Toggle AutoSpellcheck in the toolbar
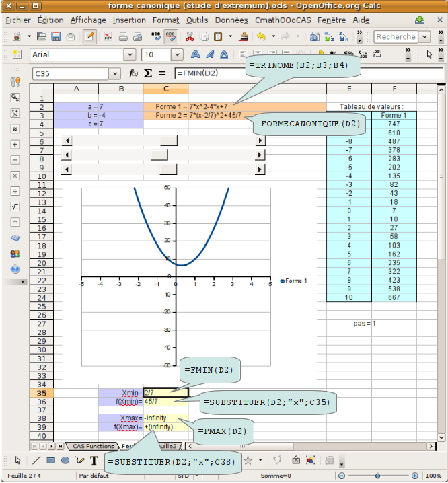 click(171, 36)
